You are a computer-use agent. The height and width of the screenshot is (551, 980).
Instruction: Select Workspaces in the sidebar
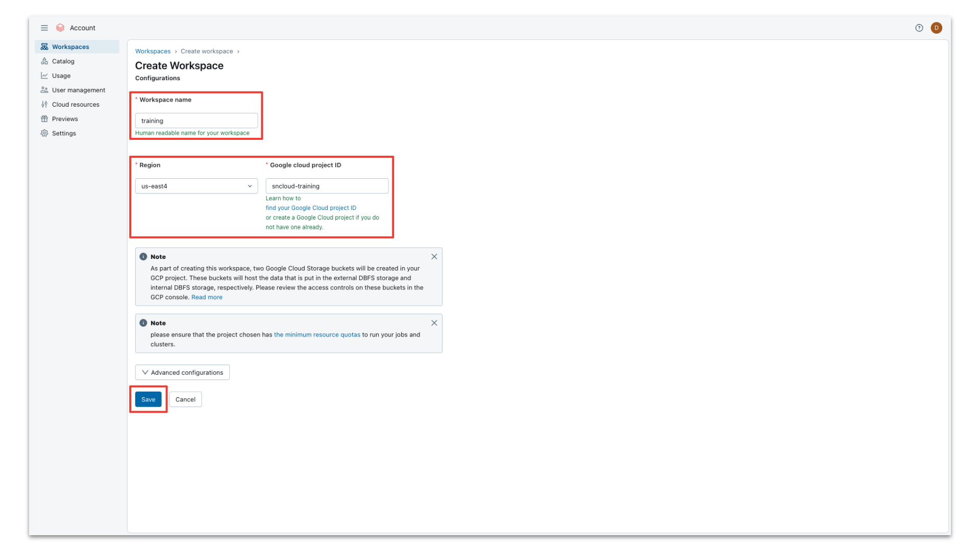(70, 47)
